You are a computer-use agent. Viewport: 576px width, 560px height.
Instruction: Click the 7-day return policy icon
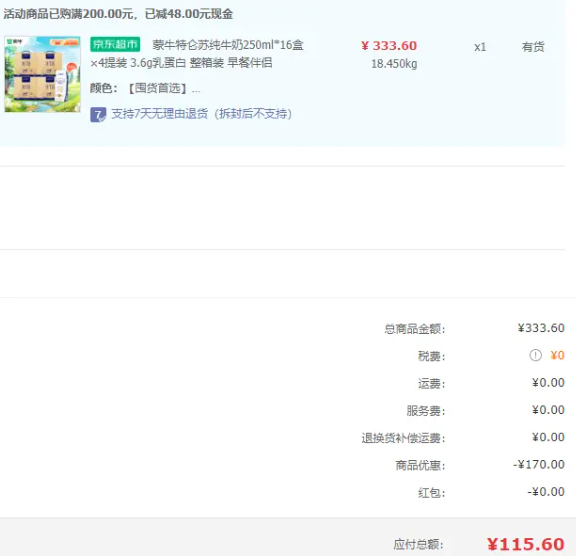click(98, 115)
